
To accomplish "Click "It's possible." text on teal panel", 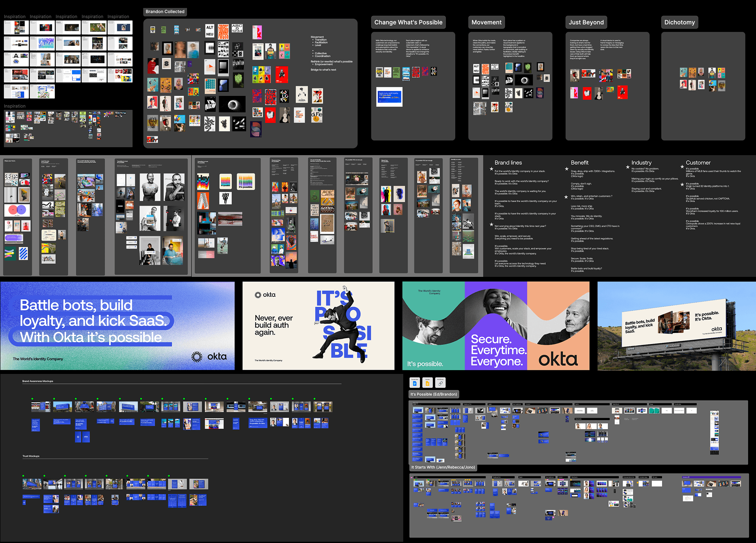I will (425, 364).
